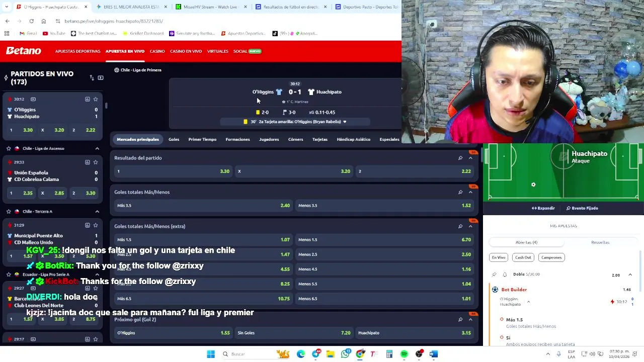Collapse Goles totales Más/Menos (extra) market
Image resolution: width=644 pixels, height=362 pixels.
point(470,226)
